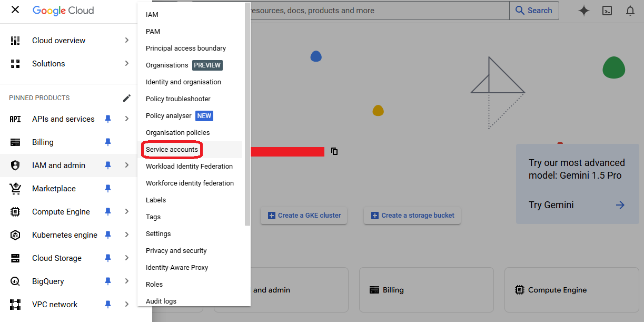Close the navigation menu with X icon
Image resolution: width=644 pixels, height=322 pixels.
[15, 10]
